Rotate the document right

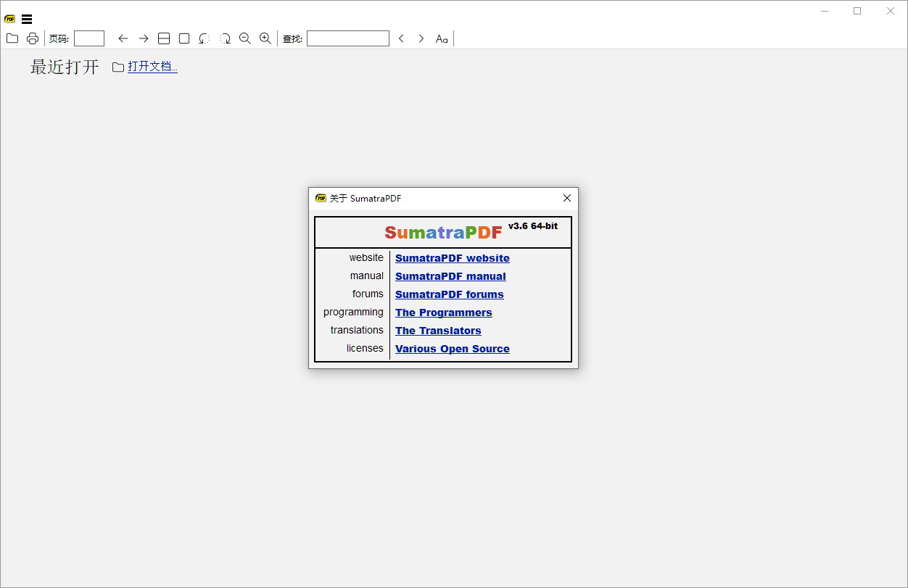225,38
